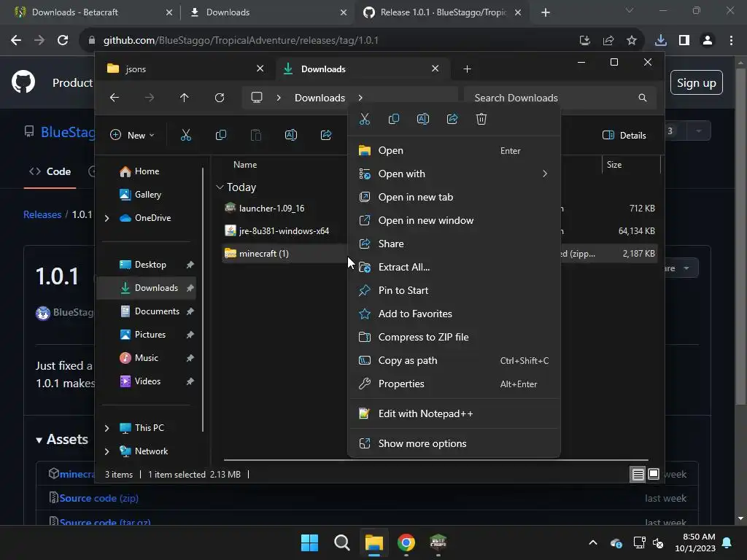Expand This PC in navigation pane
The image size is (747, 560).
pyautogui.click(x=107, y=428)
